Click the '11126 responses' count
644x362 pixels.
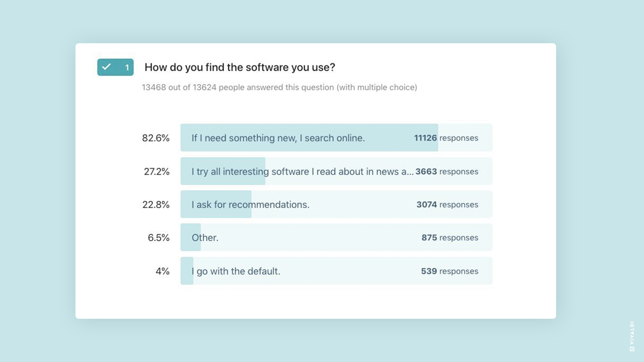(x=446, y=138)
